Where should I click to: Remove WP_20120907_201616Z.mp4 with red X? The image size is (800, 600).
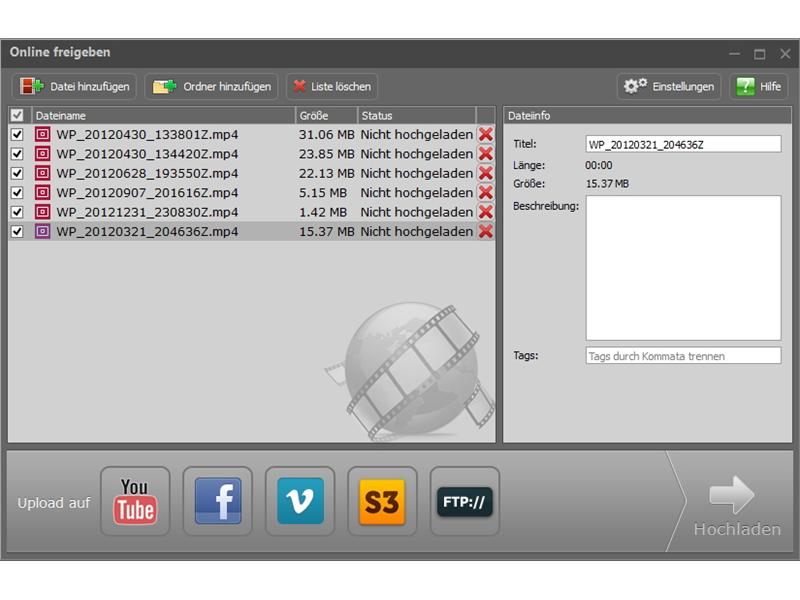(486, 193)
